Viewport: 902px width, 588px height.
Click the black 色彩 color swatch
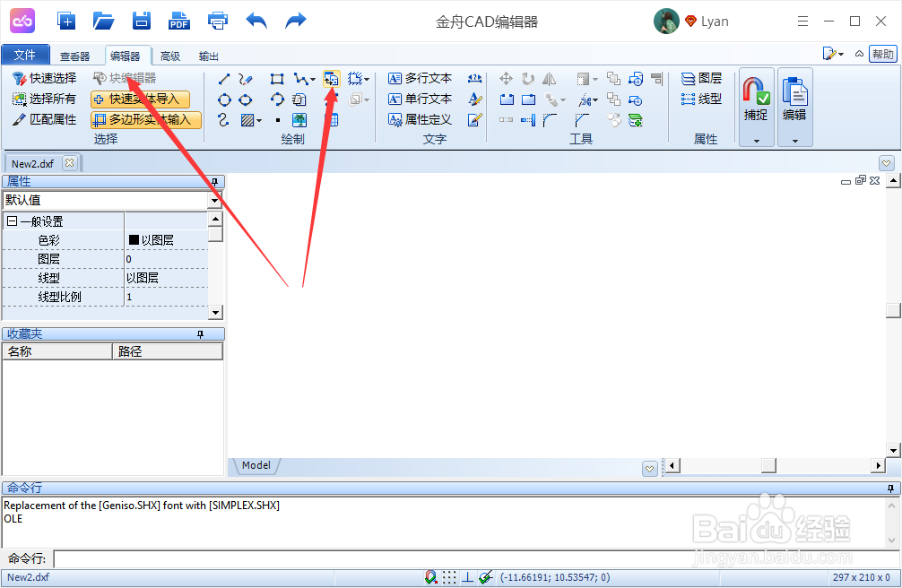click(134, 240)
